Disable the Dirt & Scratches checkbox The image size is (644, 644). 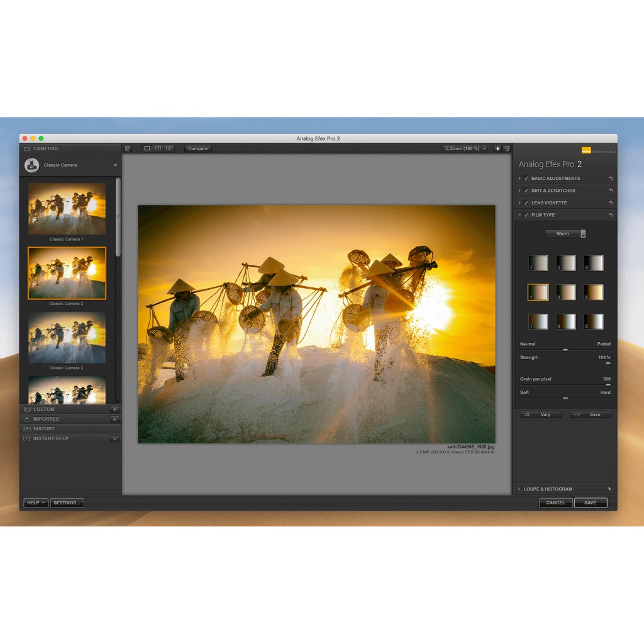coord(526,191)
